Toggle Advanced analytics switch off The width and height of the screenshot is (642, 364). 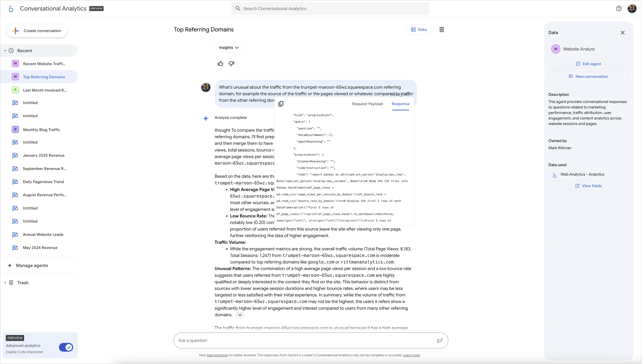(66, 347)
